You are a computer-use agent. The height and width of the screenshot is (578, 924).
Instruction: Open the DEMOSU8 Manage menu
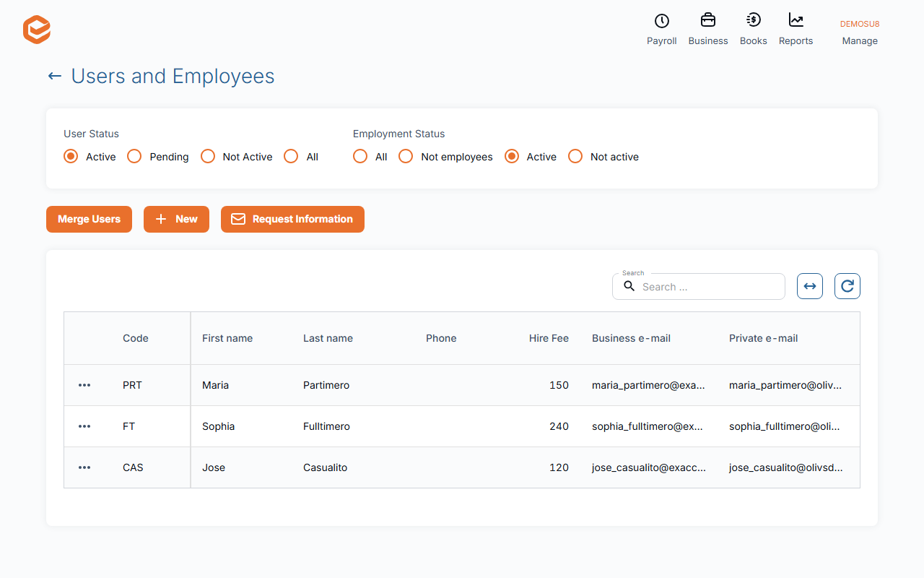click(x=860, y=33)
